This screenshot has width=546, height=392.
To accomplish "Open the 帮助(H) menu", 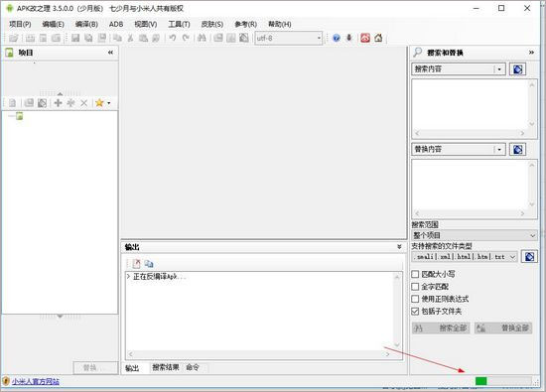I will tap(279, 24).
